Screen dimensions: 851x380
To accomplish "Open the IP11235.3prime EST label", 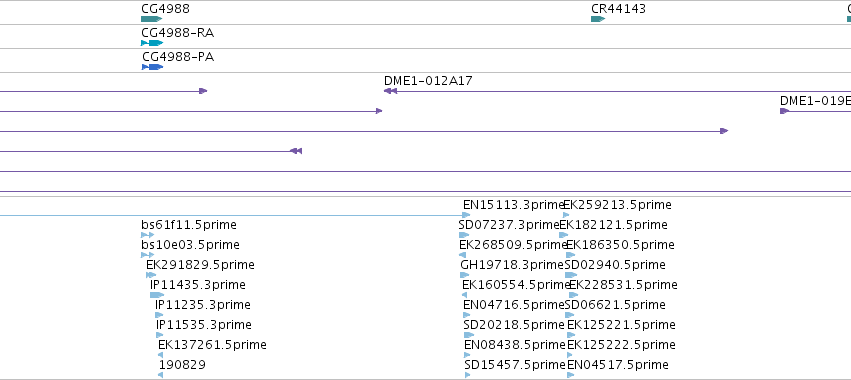I will pos(202,305).
